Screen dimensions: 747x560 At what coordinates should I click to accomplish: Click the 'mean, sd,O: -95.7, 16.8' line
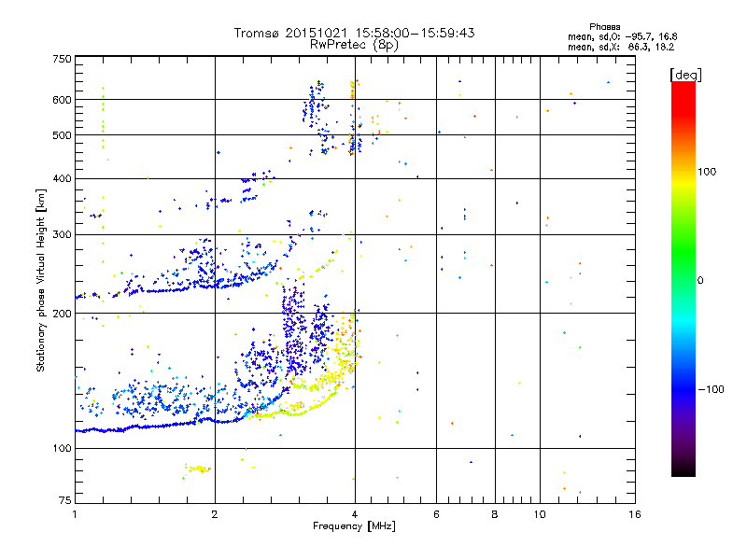622,36
